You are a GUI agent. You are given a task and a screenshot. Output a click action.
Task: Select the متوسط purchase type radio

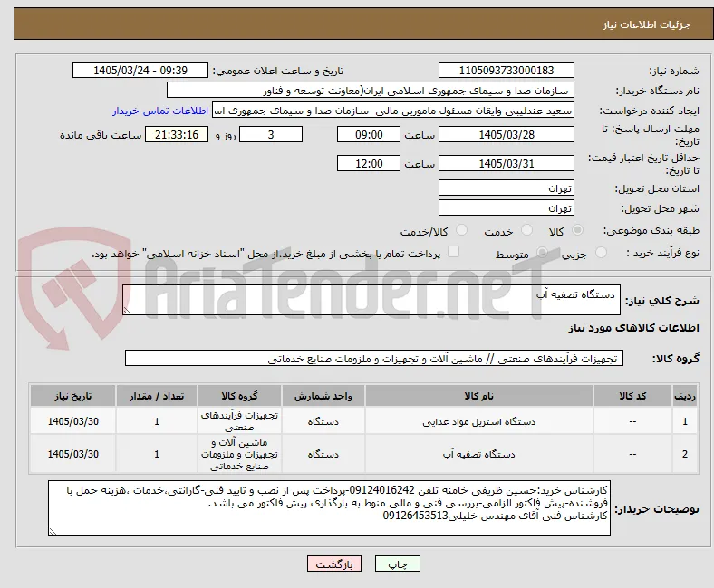[x=542, y=253]
